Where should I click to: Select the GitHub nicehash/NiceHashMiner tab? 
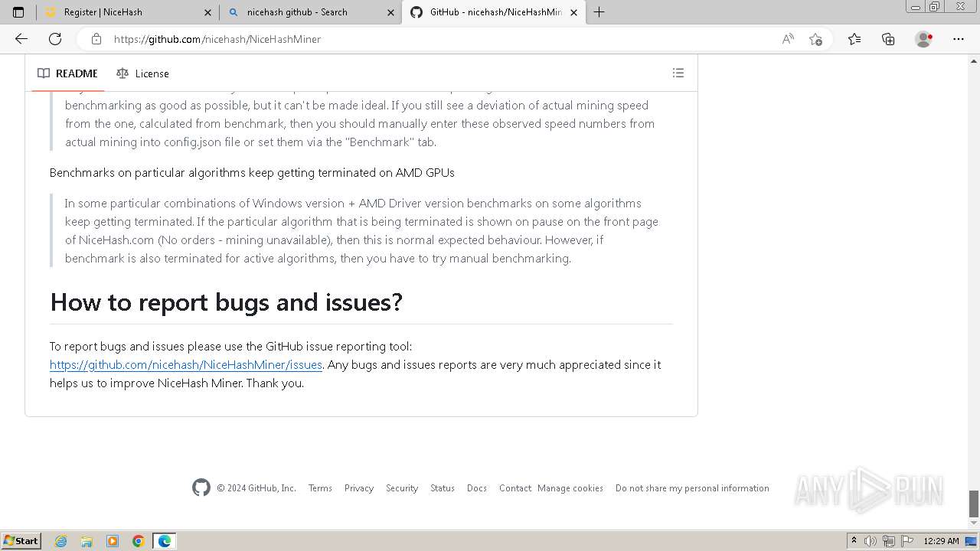pos(493,12)
